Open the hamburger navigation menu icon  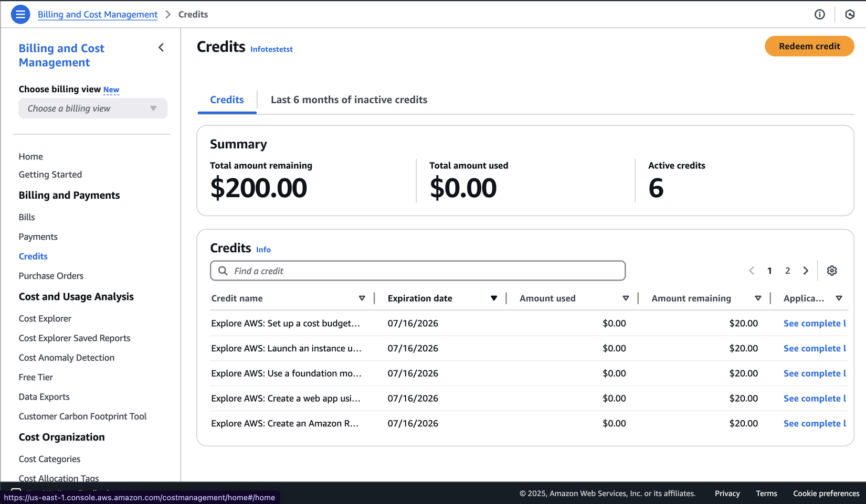pos(20,14)
